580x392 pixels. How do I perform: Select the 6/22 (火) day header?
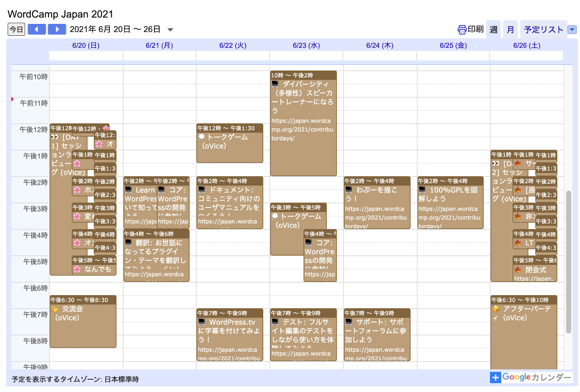[233, 46]
